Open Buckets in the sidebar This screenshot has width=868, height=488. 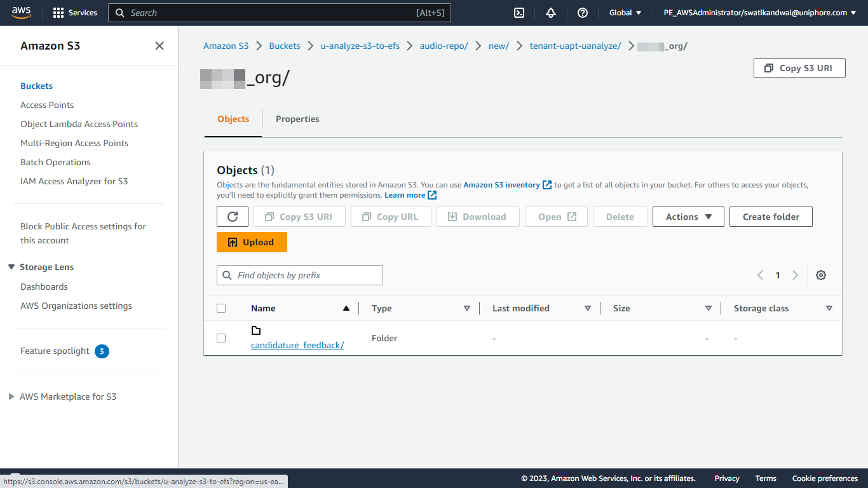[x=36, y=86]
